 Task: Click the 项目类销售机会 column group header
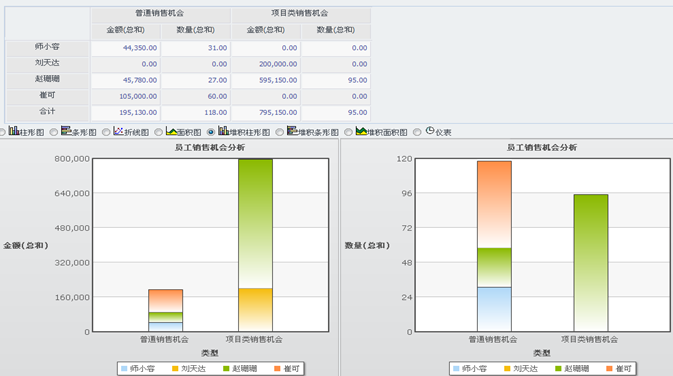tap(300, 14)
